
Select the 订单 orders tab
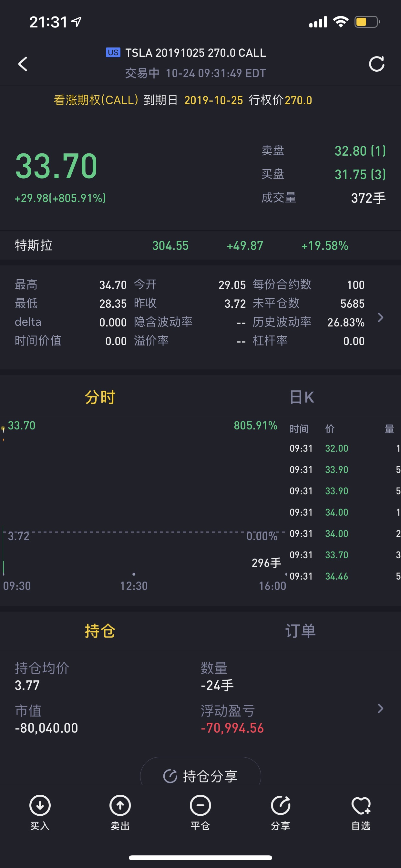pos(301,630)
